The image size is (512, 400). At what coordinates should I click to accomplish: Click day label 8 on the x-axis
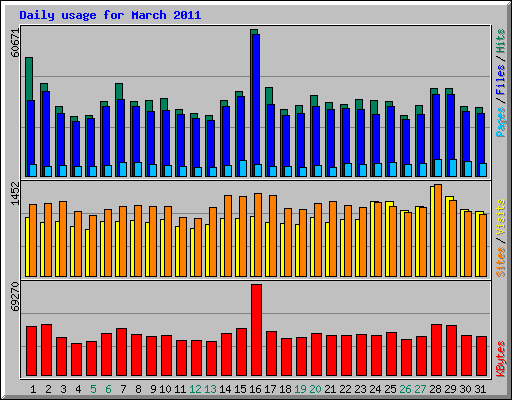[138, 389]
